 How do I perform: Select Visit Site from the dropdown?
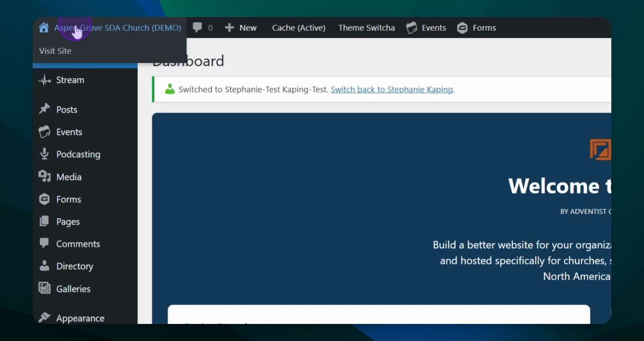point(55,51)
